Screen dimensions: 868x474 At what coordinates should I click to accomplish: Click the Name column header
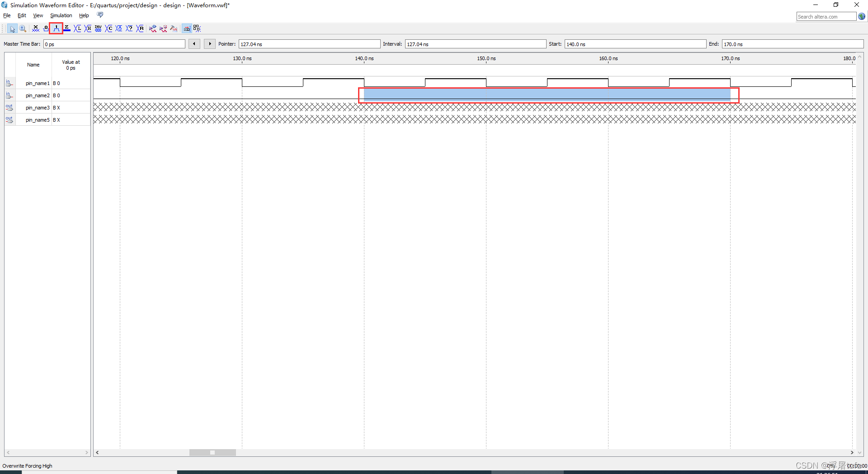point(33,65)
